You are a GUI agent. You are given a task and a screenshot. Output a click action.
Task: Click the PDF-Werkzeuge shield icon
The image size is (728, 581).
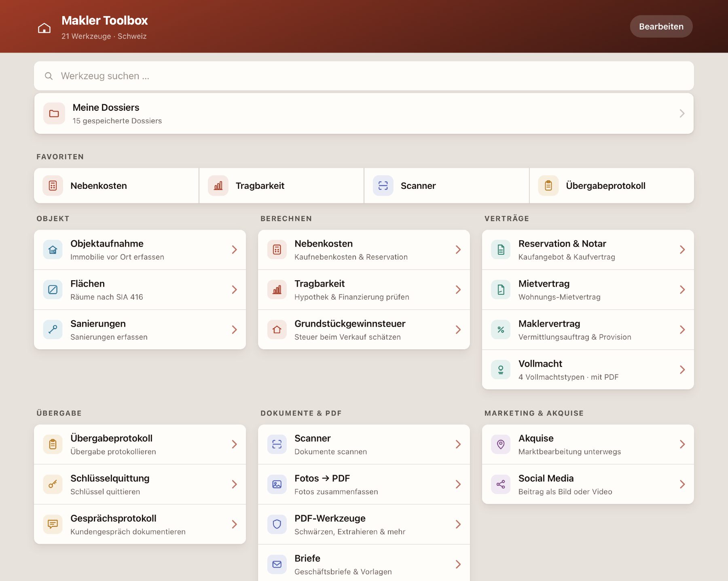pyautogui.click(x=277, y=524)
